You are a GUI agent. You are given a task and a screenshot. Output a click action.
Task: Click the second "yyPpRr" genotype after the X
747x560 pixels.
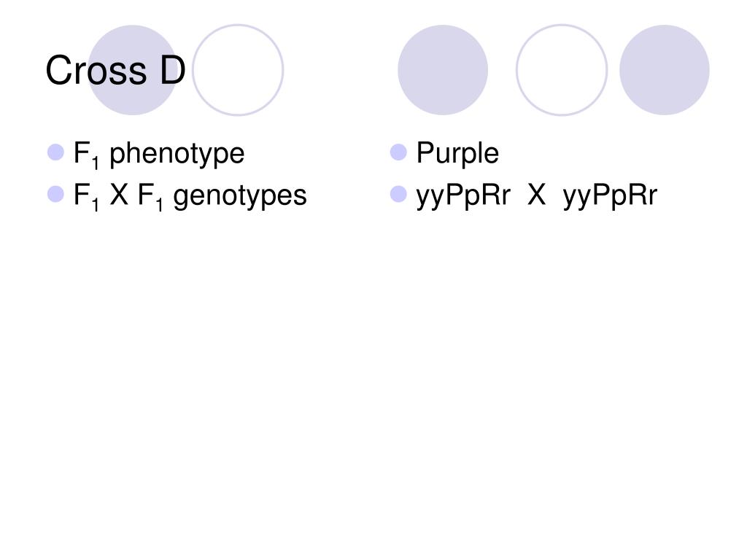coord(611,197)
